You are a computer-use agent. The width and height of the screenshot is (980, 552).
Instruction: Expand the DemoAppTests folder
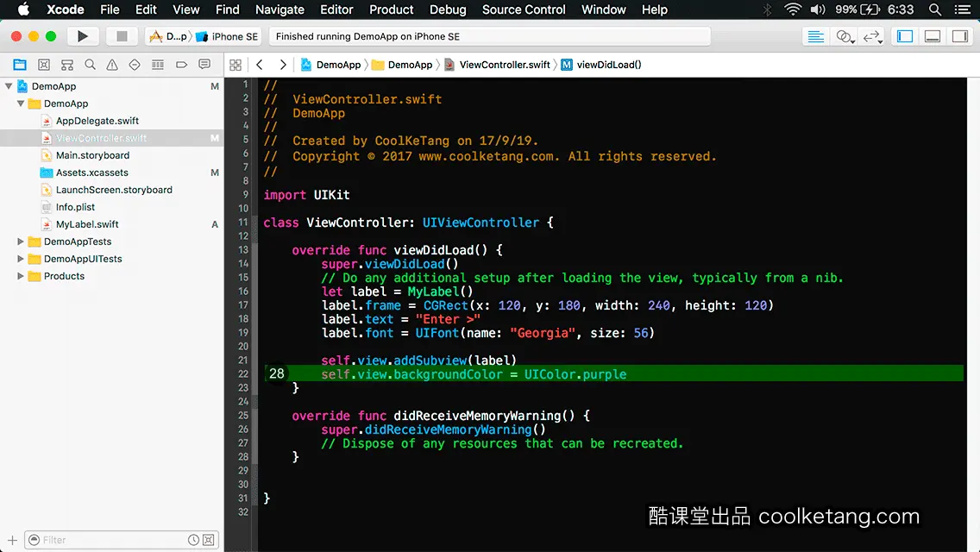21,241
